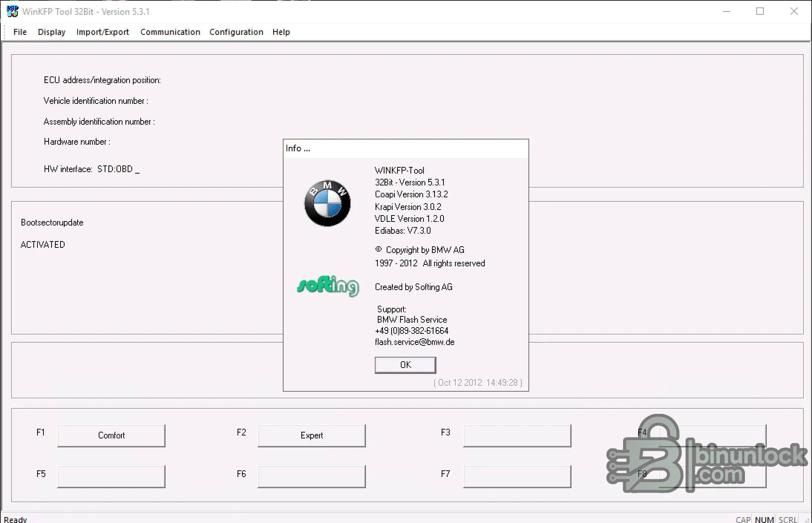Screen dimensions: 812x523
Task: Click the 'Coapi Version 3.13.2' line
Action: [411, 194]
